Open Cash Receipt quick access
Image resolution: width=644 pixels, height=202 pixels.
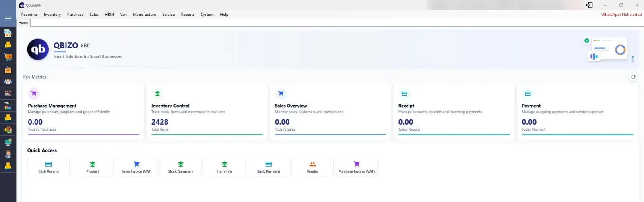48,167
